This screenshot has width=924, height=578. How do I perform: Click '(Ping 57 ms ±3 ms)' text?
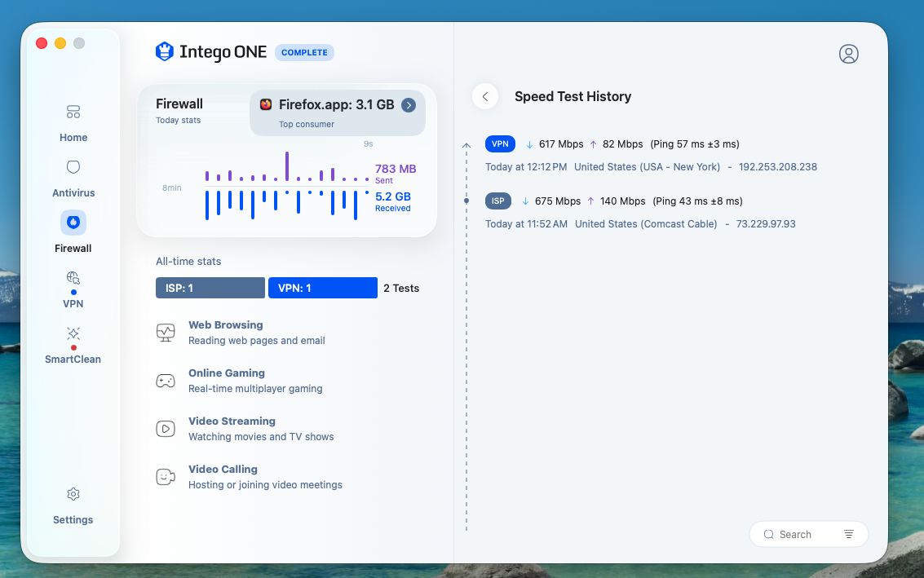tap(695, 144)
